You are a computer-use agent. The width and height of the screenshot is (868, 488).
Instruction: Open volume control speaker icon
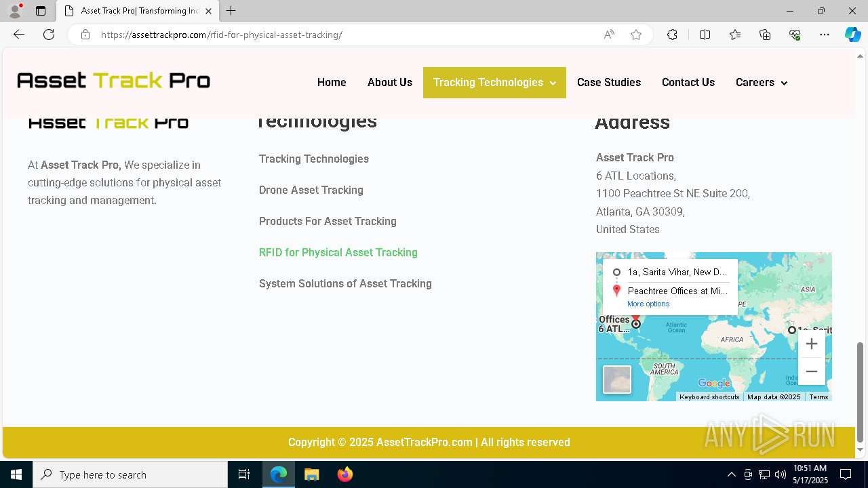pyautogui.click(x=781, y=474)
